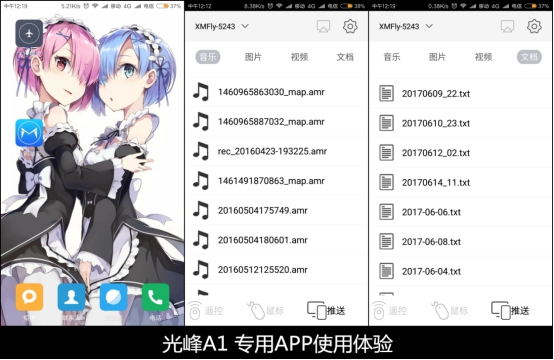The image size is (554, 360).
Task: Launch the green phone dialer icon
Action: 155,297
